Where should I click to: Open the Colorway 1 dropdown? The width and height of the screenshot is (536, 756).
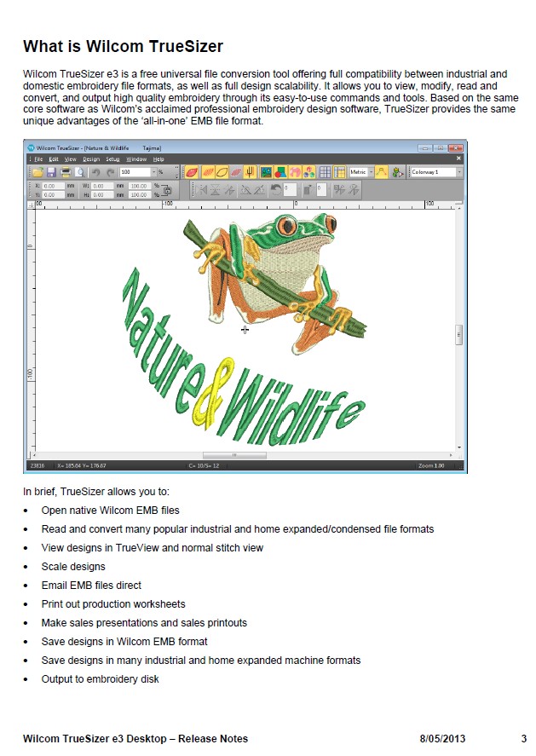[459, 172]
